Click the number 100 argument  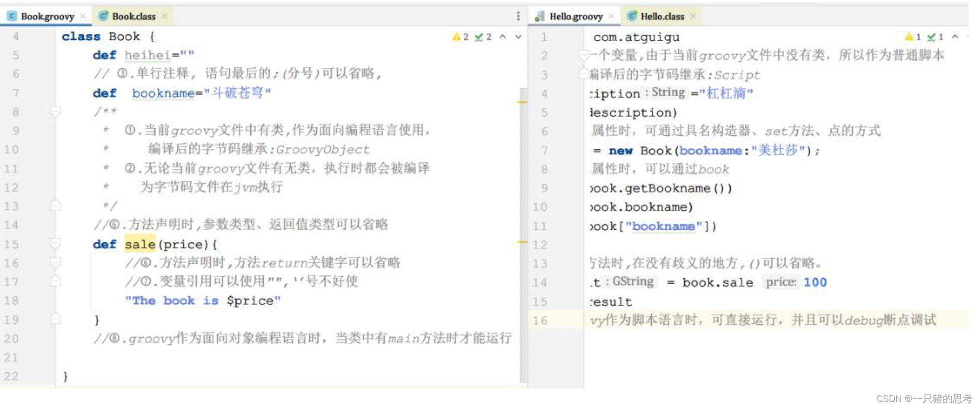(815, 282)
